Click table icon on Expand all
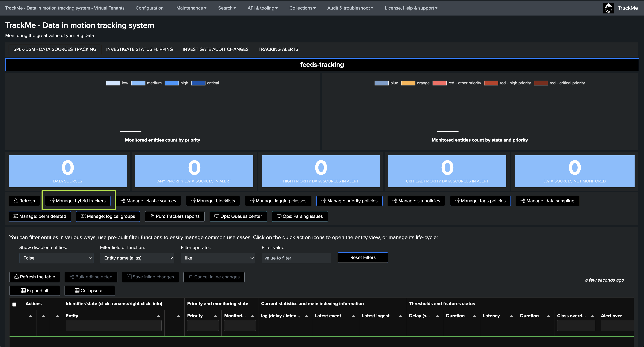644x347 pixels. click(23, 291)
